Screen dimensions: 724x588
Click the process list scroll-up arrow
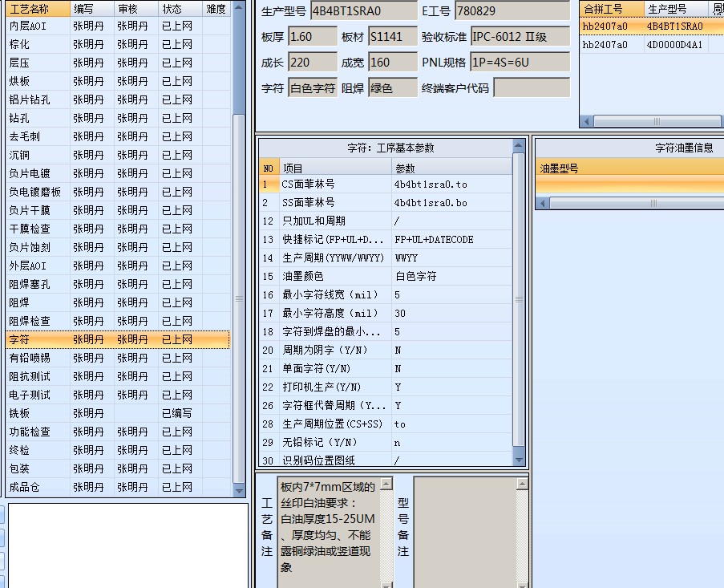click(x=239, y=7)
